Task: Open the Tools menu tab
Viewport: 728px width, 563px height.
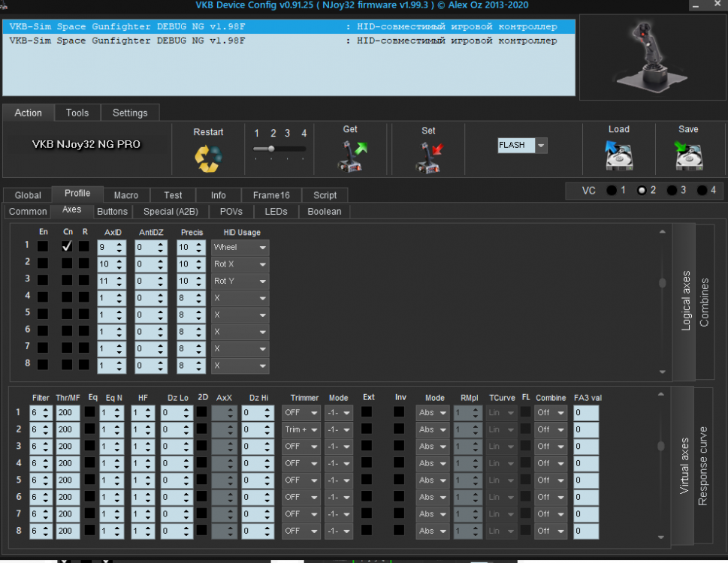Action: pyautogui.click(x=77, y=113)
